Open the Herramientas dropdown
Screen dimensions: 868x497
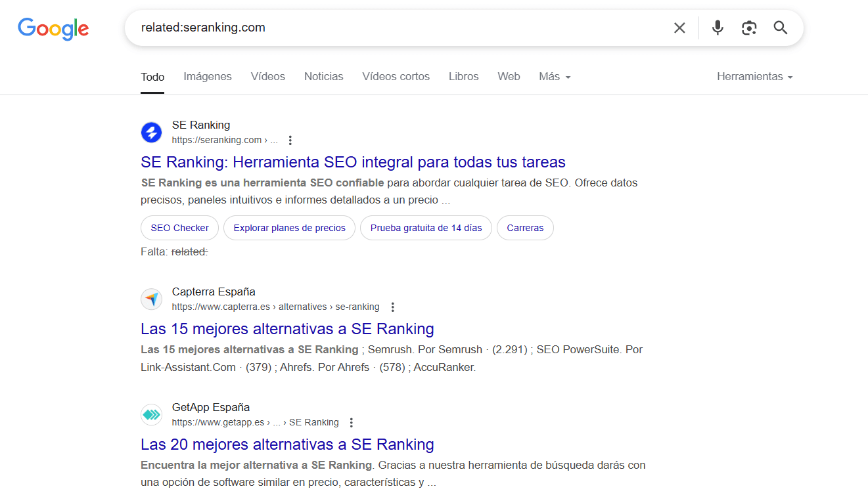point(755,77)
